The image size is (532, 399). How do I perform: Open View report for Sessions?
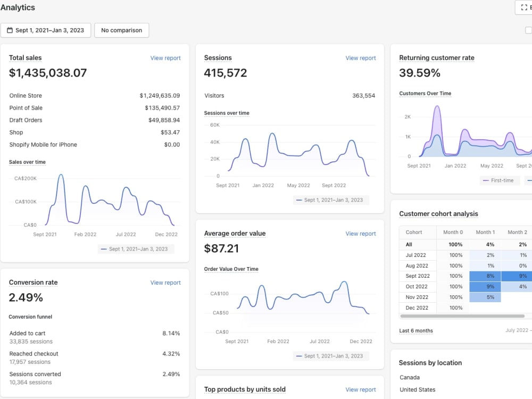361,58
